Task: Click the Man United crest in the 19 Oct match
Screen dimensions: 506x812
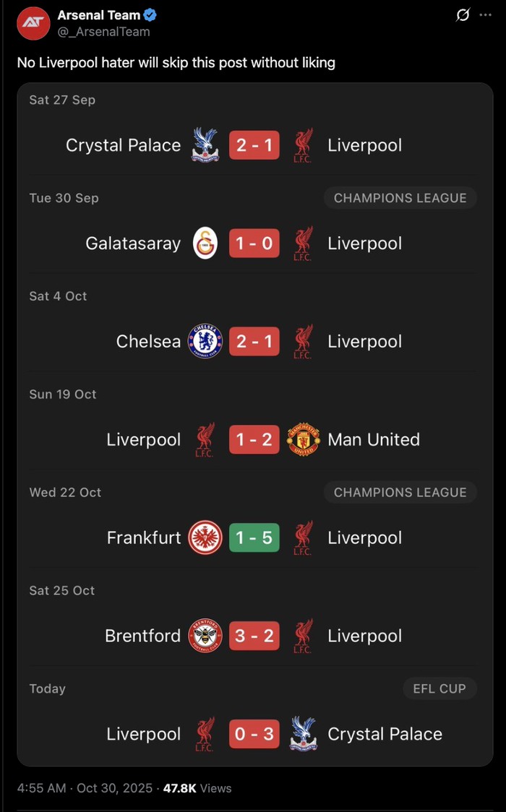Action: tap(303, 439)
